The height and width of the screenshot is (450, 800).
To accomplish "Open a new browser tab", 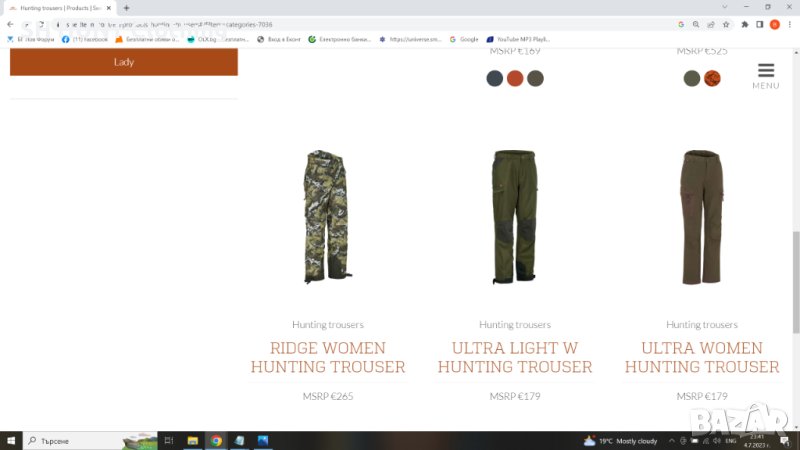I will coord(126,8).
